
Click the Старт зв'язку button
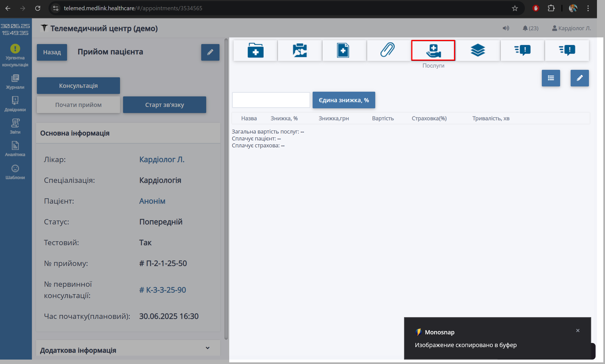click(164, 105)
